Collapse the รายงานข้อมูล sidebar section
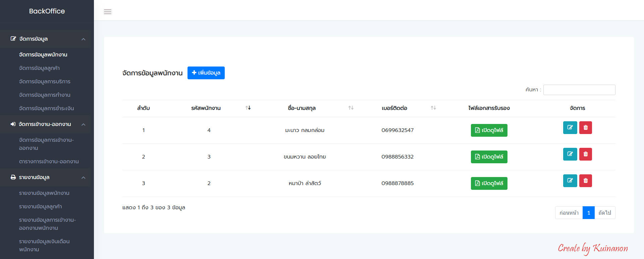 point(84,178)
